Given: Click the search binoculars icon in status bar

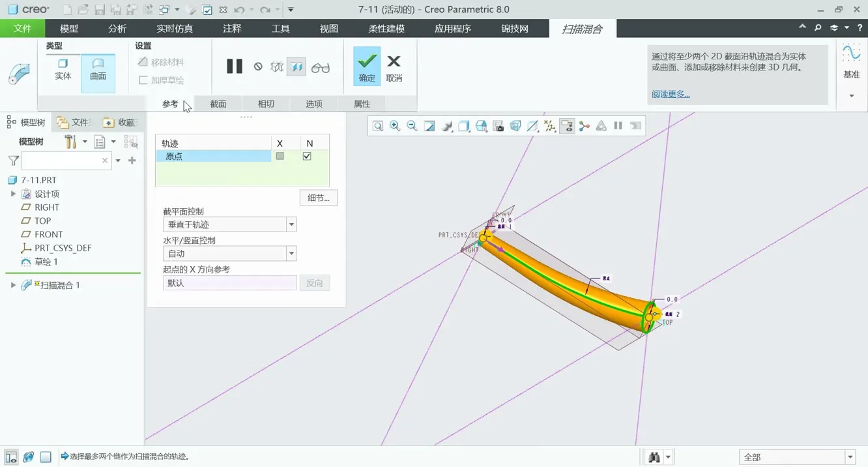Looking at the screenshot, I should coord(654,457).
